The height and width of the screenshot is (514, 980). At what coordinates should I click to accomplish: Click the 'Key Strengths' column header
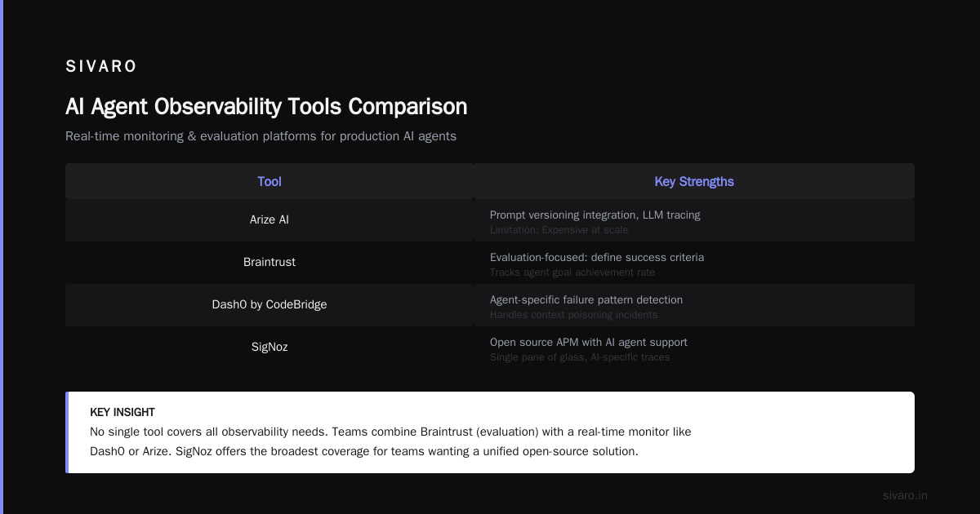tap(694, 182)
